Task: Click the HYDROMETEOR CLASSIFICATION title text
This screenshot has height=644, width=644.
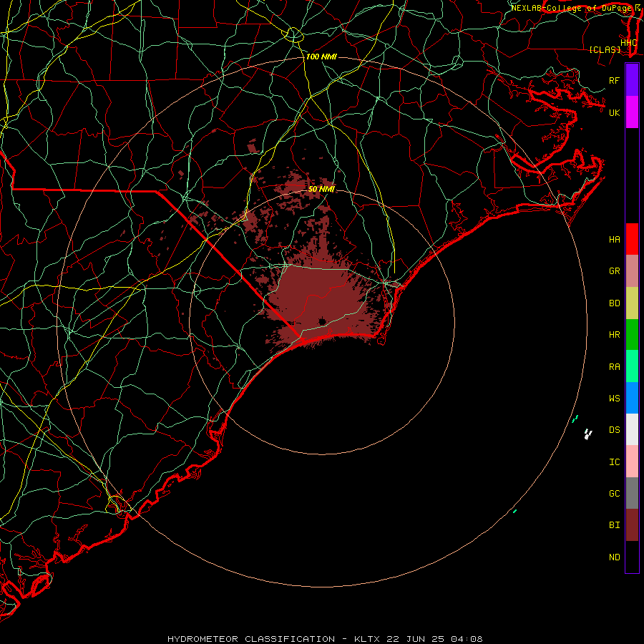Action: [251, 639]
